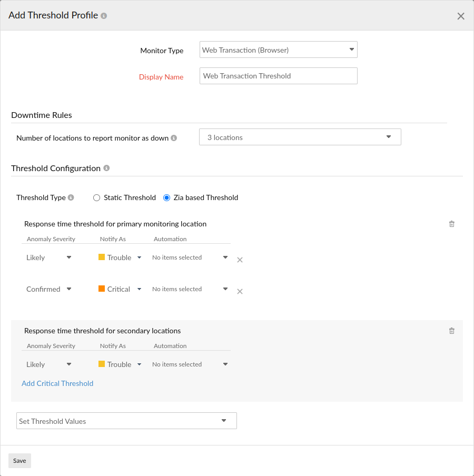This screenshot has height=476, width=474.
Task: Click the Threshold Configuration info icon
Action: coord(106,168)
